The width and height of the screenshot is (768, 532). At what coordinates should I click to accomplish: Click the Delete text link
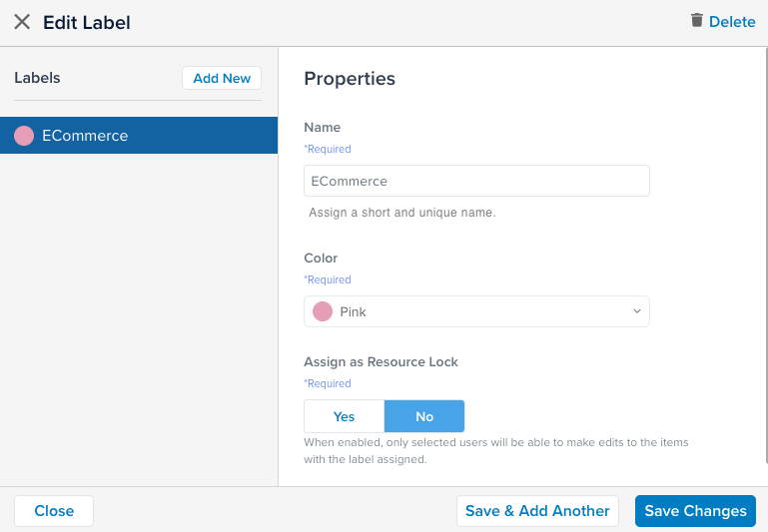[x=732, y=22]
